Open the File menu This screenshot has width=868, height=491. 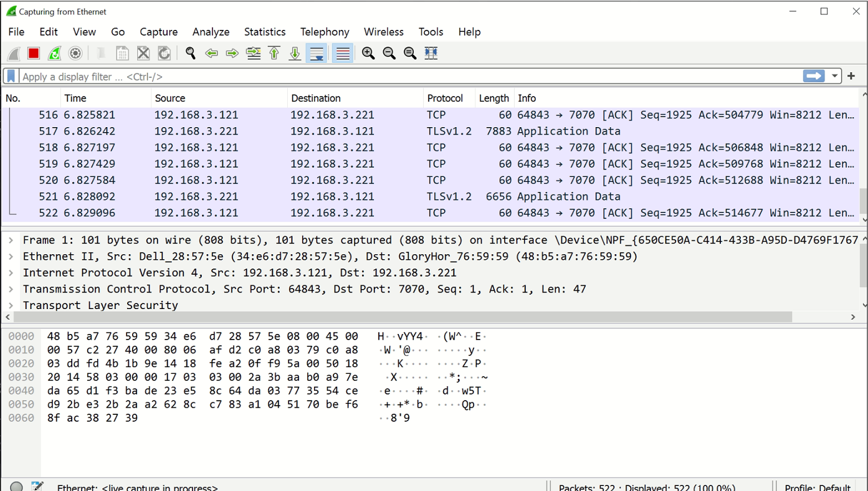coord(16,32)
